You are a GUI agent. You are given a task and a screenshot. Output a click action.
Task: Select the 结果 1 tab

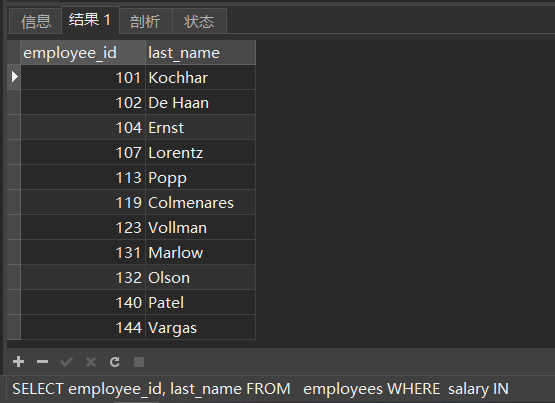point(90,20)
